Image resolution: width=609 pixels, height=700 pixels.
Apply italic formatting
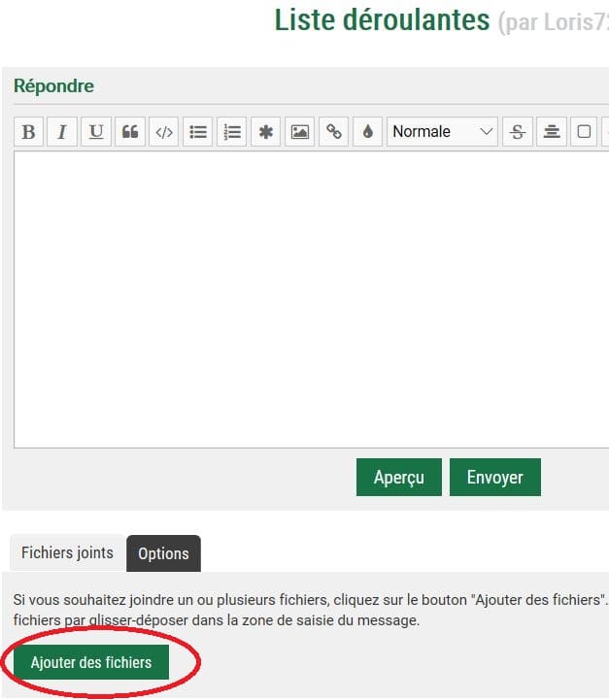pos(62,132)
